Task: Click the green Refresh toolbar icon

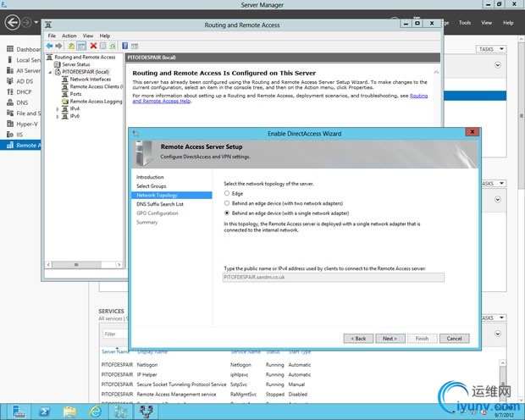Action: tap(113, 46)
